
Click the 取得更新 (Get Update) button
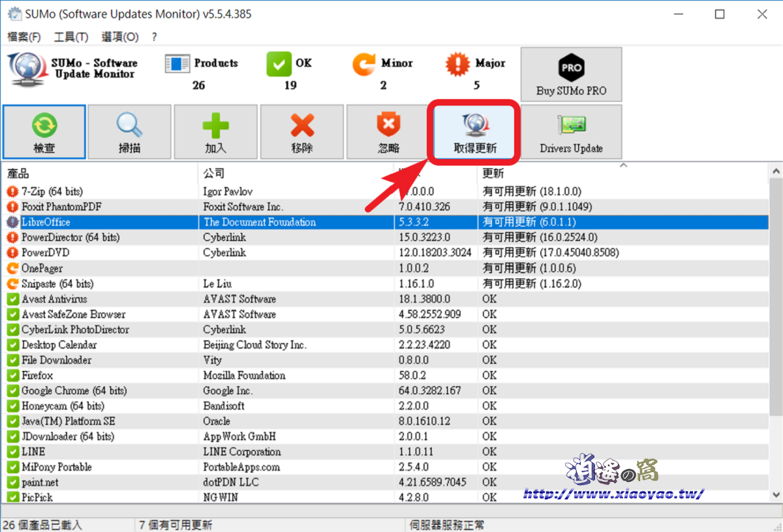tap(474, 132)
